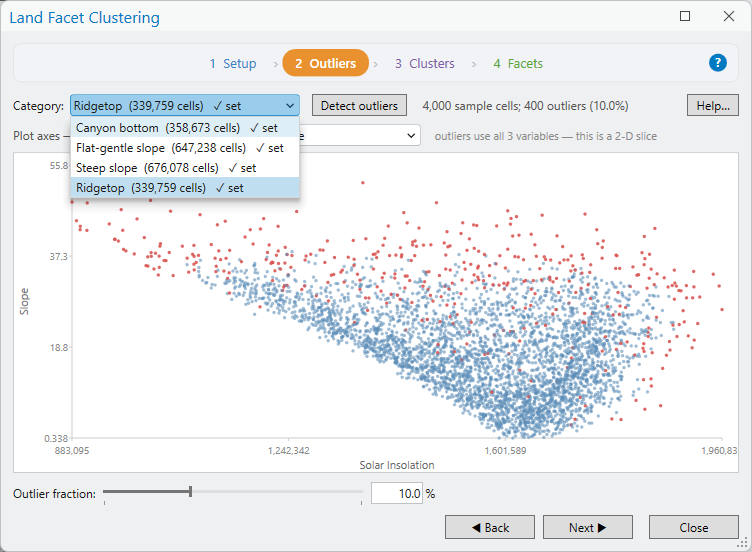The width and height of the screenshot is (752, 552).
Task: Select Ridgetop (339,759 cells) in the list
Action: (185, 188)
